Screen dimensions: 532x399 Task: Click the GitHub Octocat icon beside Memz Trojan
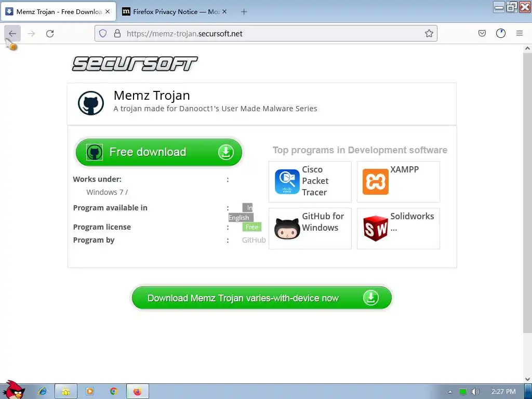coord(90,103)
